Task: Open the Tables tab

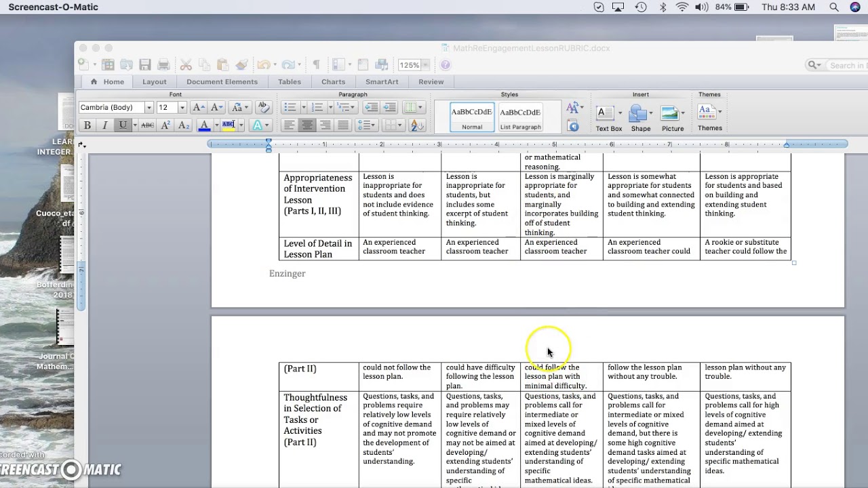Action: coord(290,81)
